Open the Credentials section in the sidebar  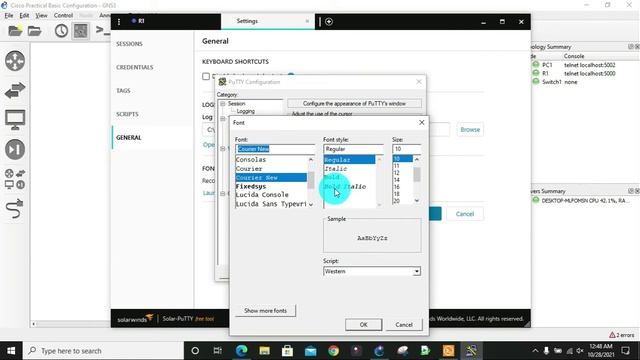coord(135,67)
